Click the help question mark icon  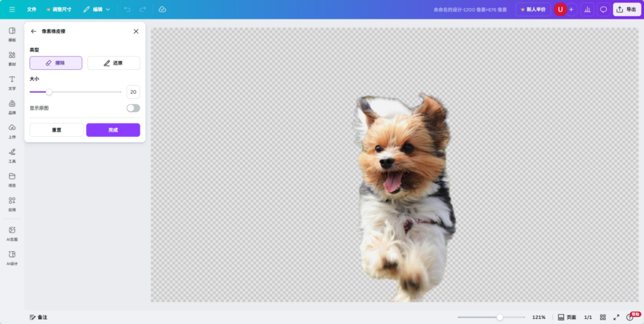[630, 318]
